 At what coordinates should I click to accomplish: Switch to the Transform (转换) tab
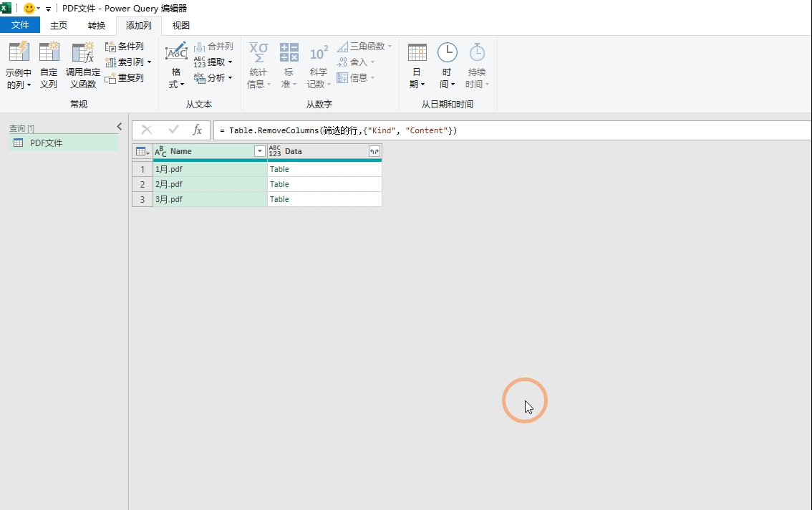[x=97, y=25]
